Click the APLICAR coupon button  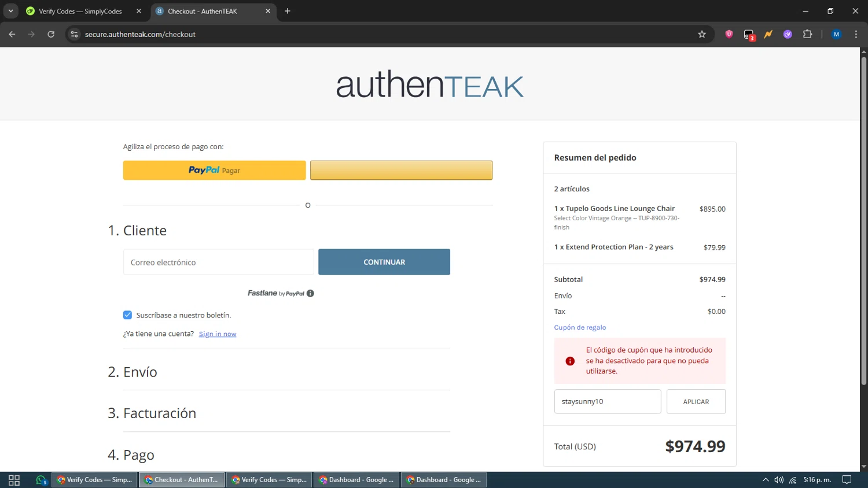click(x=696, y=401)
